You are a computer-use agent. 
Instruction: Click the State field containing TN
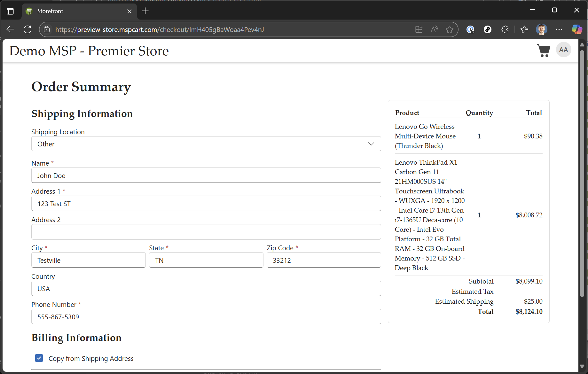coord(206,260)
